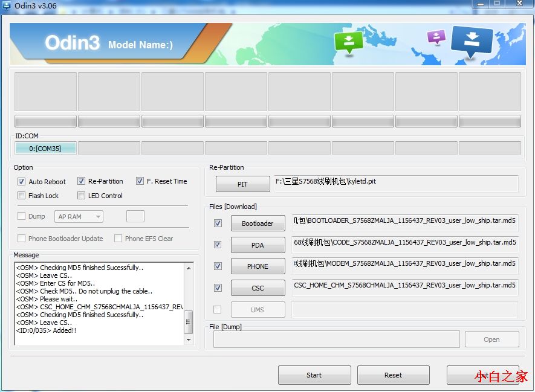
Task: Click the PIT button
Action: click(242, 184)
